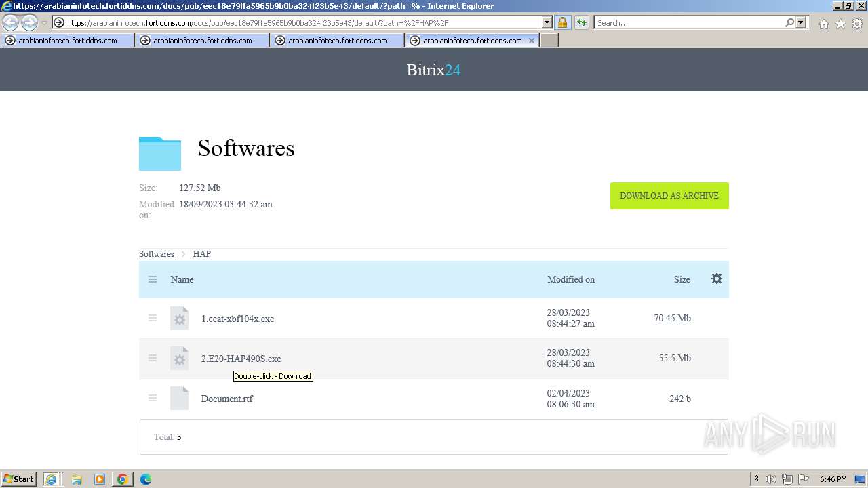This screenshot has height=488, width=868.
Task: Click the 1.ecat-xbf104x.exe file type icon
Action: point(179,319)
